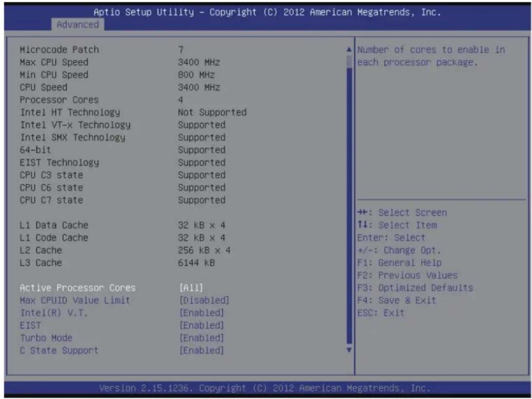Click the scrollbar down arrow

[349, 349]
